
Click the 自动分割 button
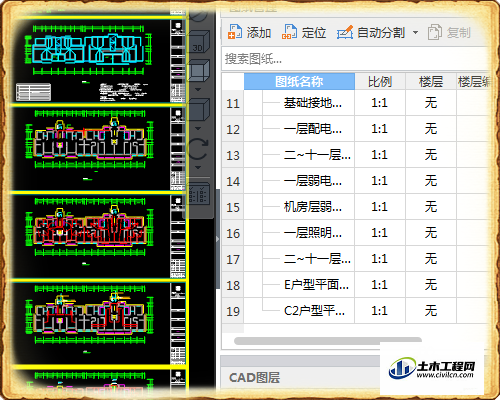click(x=371, y=33)
